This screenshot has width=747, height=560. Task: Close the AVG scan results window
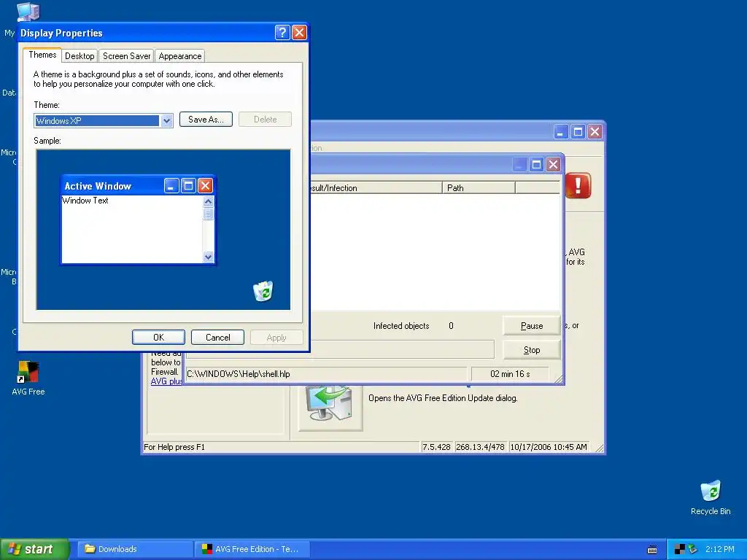coord(553,165)
